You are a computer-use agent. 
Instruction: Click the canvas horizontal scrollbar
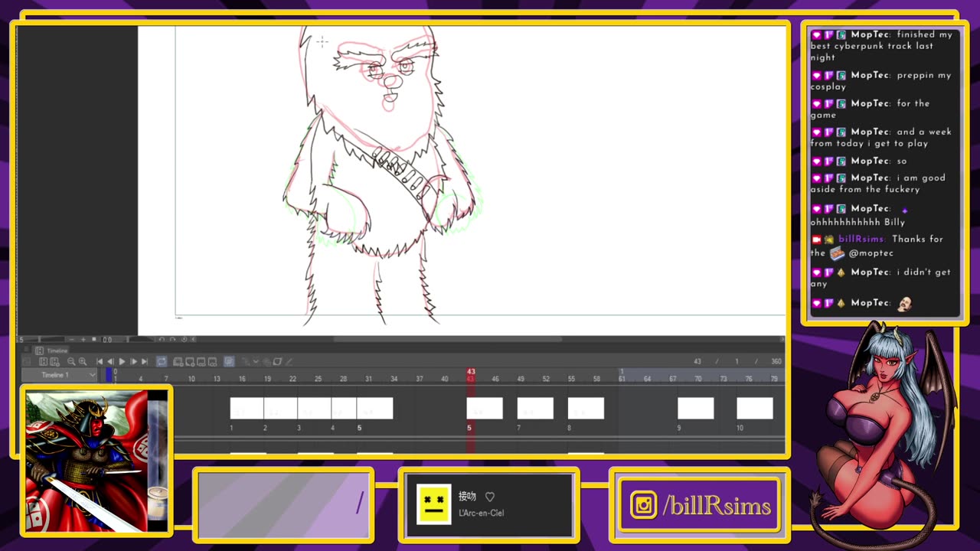coord(448,339)
